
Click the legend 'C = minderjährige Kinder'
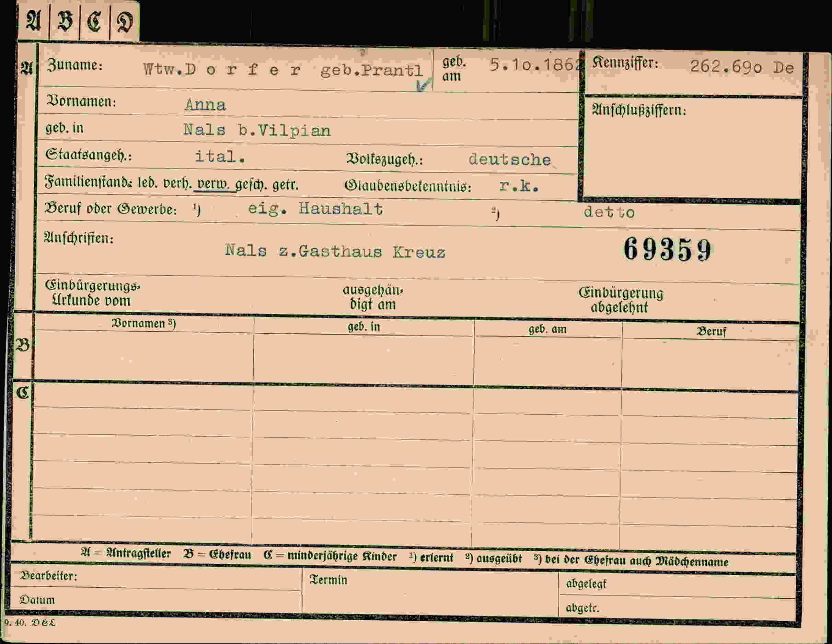(x=330, y=556)
